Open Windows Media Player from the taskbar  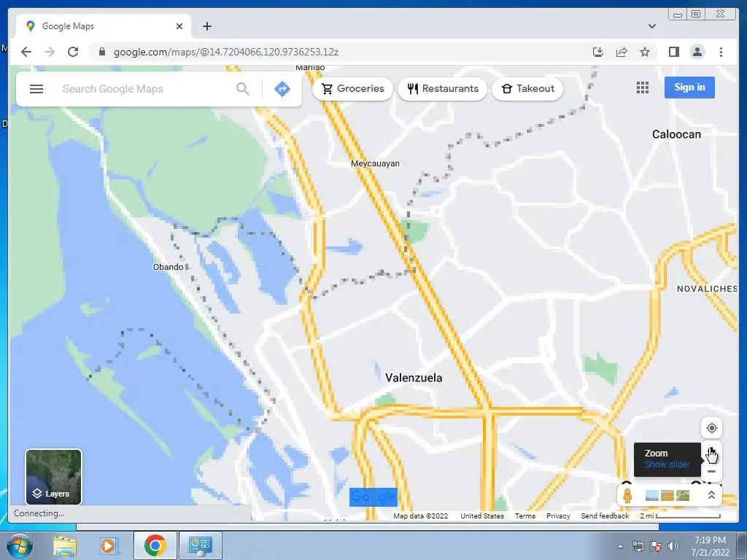tap(108, 545)
